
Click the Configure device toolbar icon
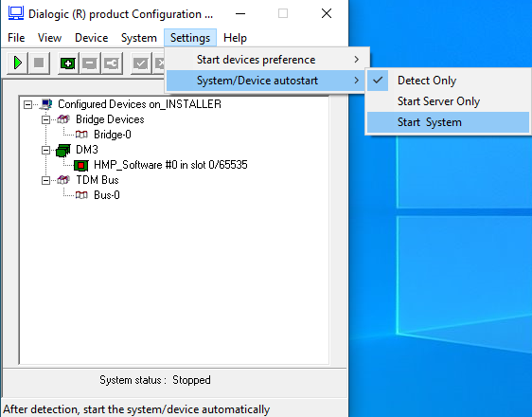(112, 63)
